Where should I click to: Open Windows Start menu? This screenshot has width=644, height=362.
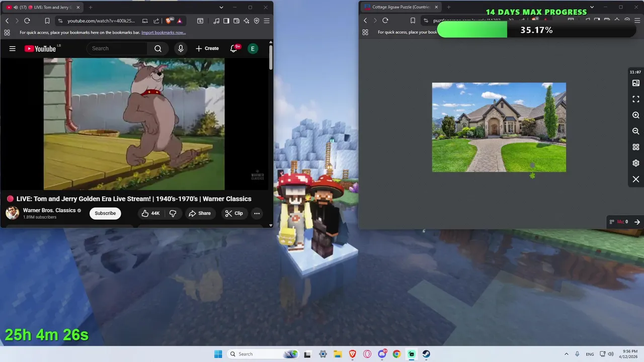pos(218,354)
